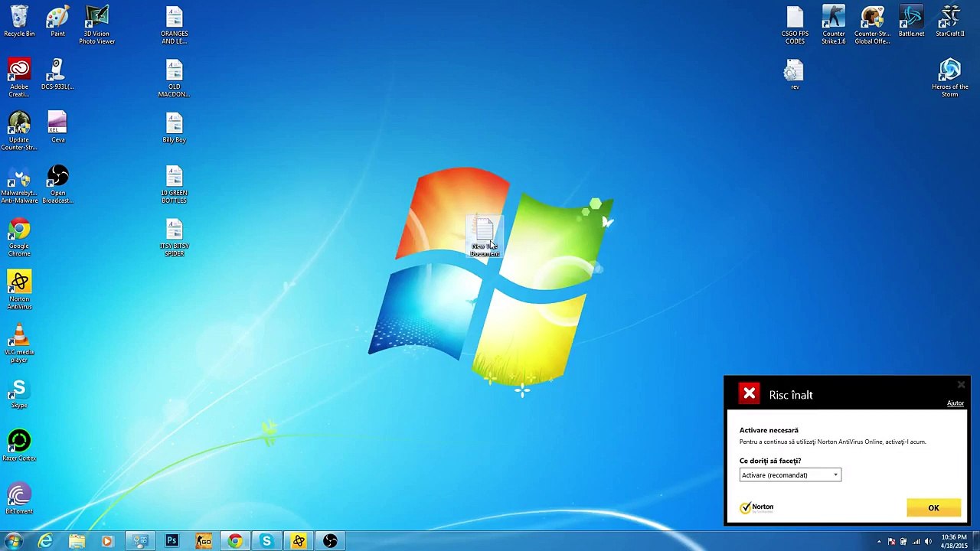Select the Billy Boy text file

[174, 127]
